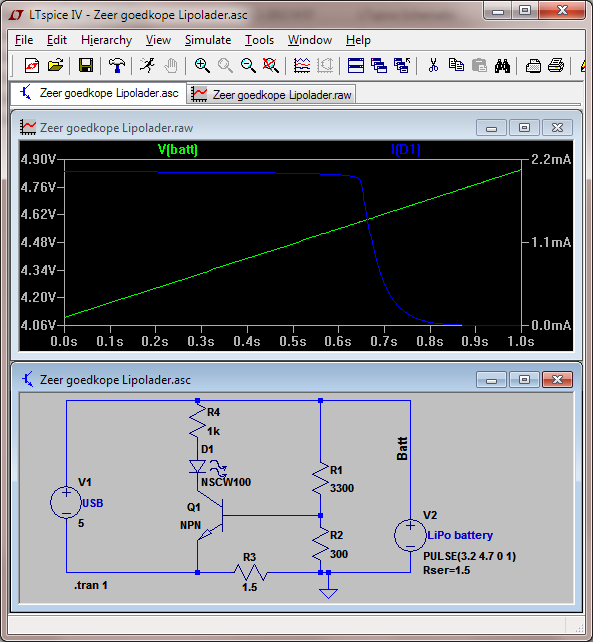Switch to Zeer goedkope Lipolader.asc tab
Image resolution: width=593 pixels, height=642 pixels.
coord(99,93)
